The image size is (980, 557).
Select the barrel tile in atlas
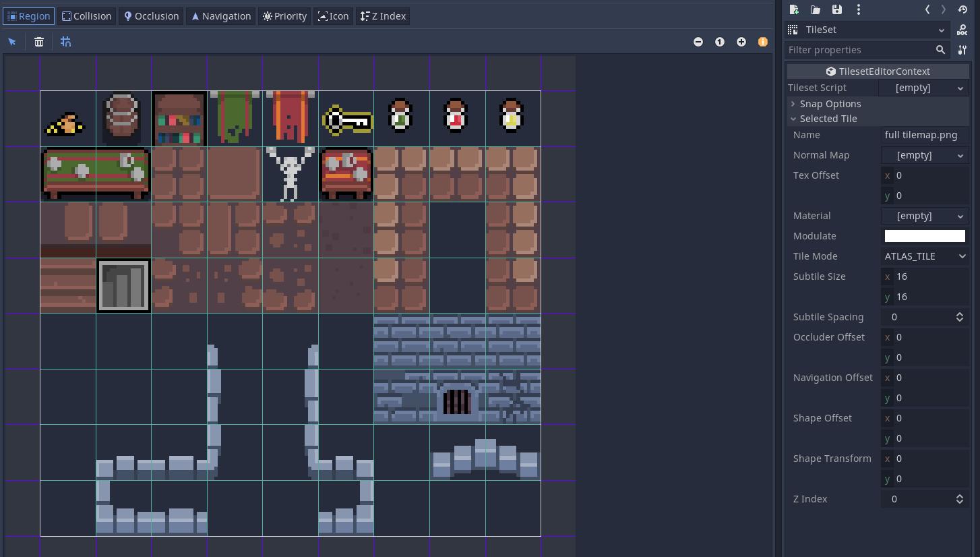click(x=123, y=119)
